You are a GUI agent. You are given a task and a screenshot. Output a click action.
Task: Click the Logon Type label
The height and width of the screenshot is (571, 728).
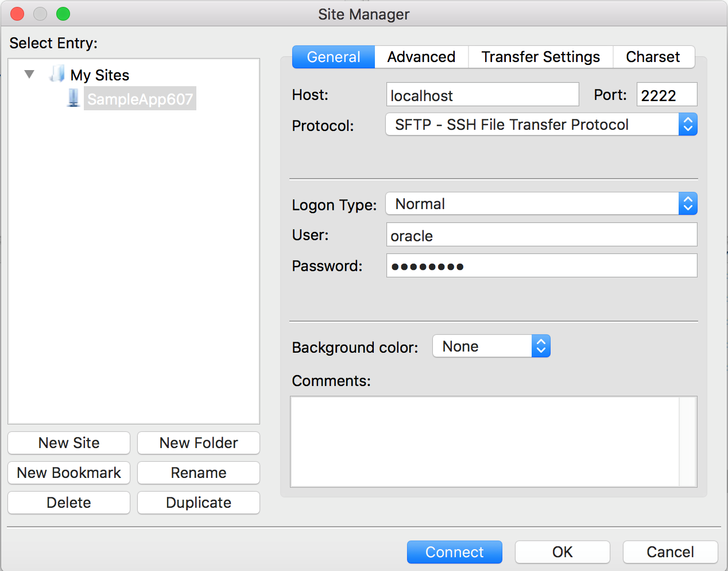pos(334,205)
